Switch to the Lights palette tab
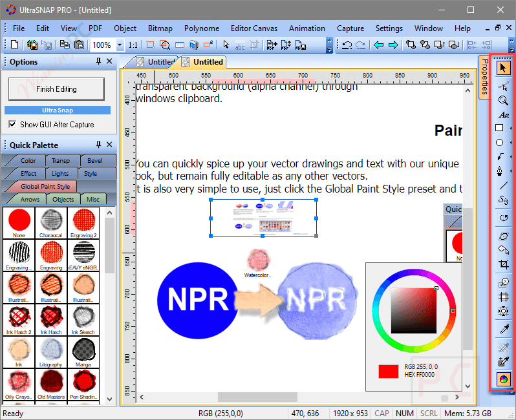 (x=60, y=173)
